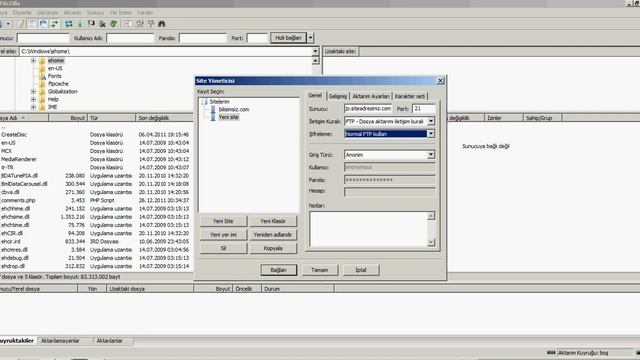The height and width of the screenshot is (360, 640).
Task: Click the quickconnect Kullanıcı Adı field
Action: tap(130, 38)
